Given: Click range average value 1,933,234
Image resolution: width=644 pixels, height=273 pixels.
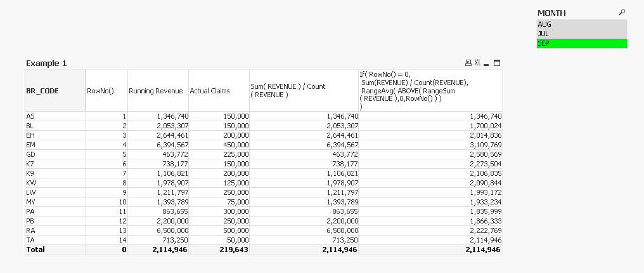Looking at the screenshot, I should 486,202.
